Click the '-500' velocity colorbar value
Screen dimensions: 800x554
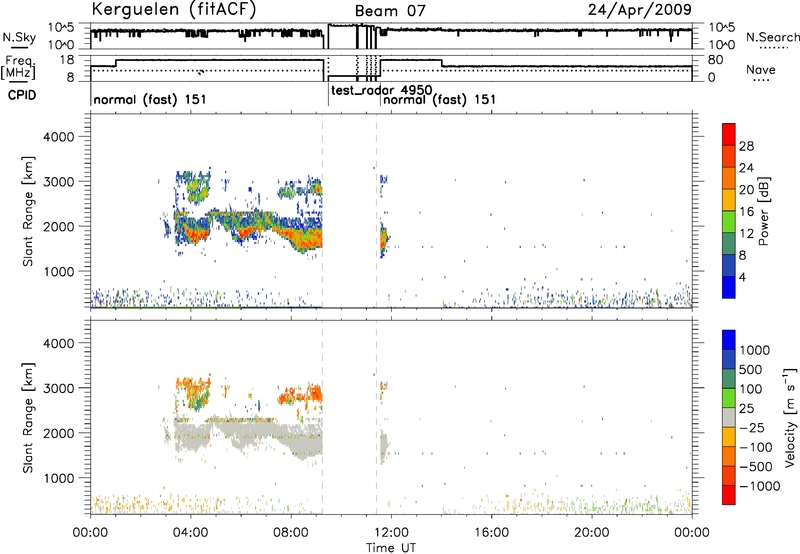(x=756, y=466)
